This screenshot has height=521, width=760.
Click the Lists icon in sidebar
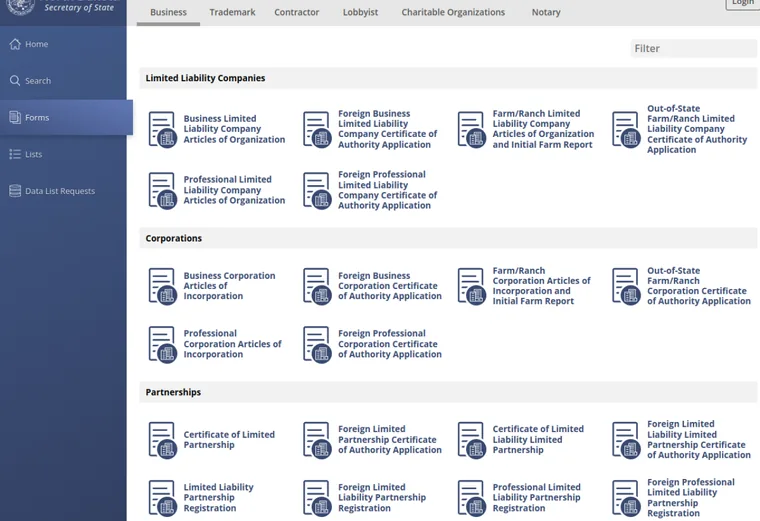click(x=15, y=154)
